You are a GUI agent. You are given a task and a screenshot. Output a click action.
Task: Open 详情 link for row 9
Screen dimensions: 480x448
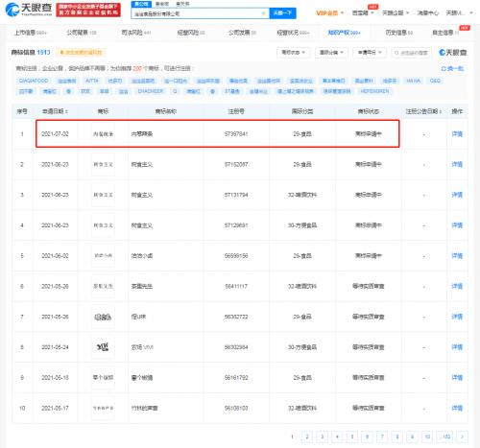pos(457,378)
